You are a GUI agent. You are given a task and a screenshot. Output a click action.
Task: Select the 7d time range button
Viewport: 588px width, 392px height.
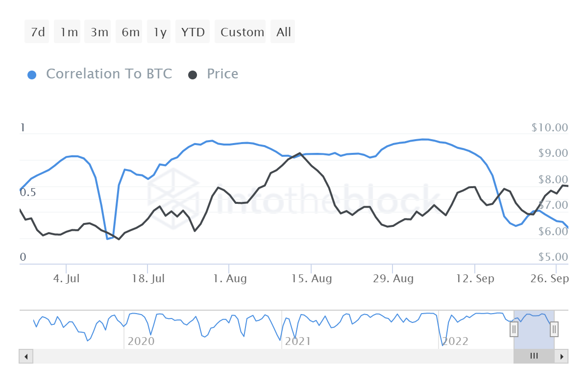click(37, 32)
